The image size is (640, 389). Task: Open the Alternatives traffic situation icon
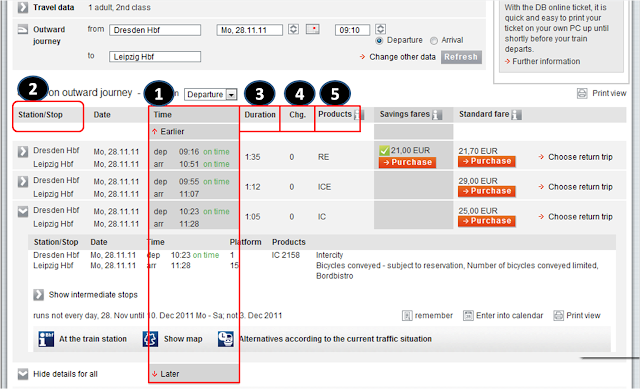226,339
